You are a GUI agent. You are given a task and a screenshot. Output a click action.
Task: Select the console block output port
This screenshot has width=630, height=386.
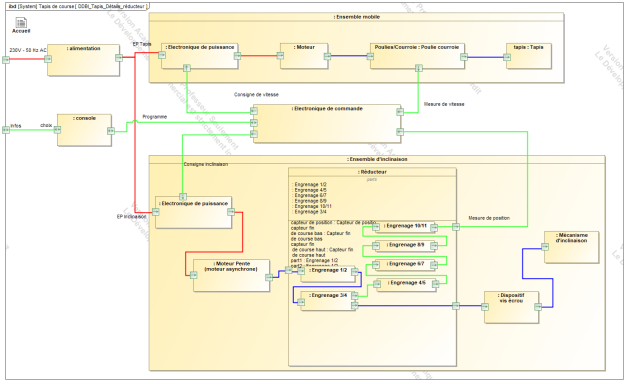[x=110, y=131]
